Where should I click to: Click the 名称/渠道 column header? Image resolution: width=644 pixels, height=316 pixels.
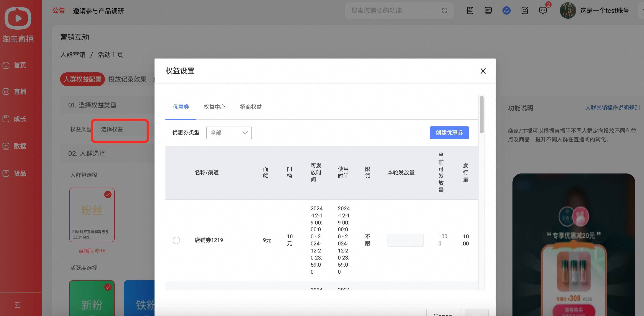(x=207, y=172)
